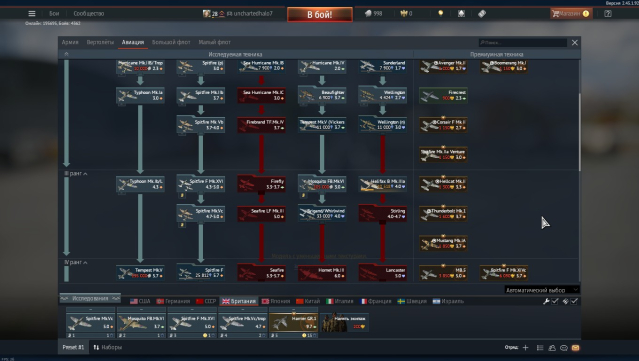
Task: Select the Германия nation tab
Action: [x=173, y=301]
